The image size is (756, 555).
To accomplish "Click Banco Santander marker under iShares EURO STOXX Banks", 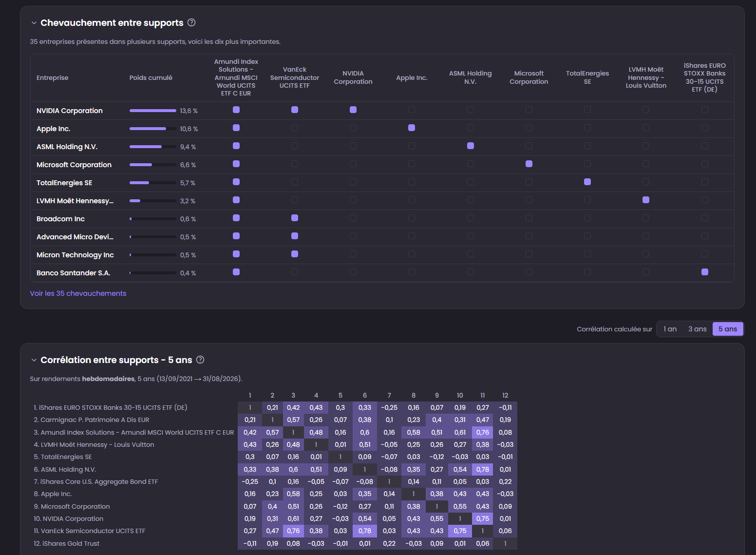I will click(x=704, y=272).
